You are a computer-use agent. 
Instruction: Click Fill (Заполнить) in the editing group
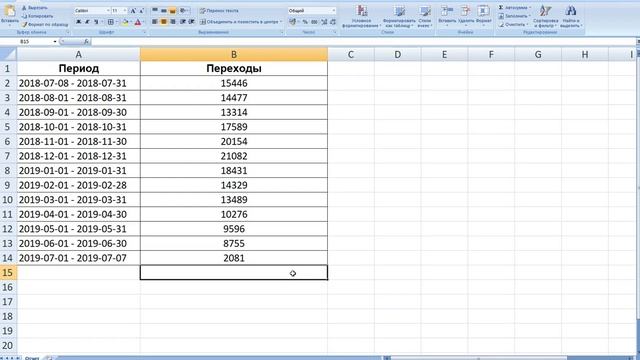point(515,16)
